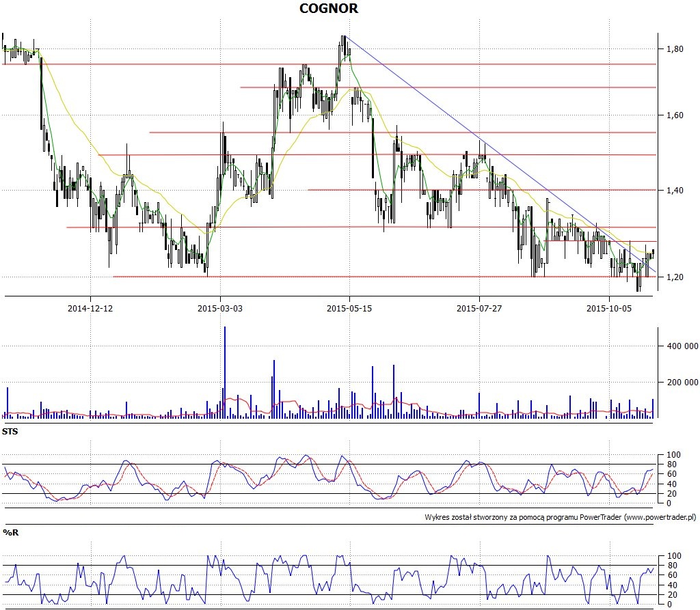This screenshot has width=700, height=610.
Task: Select the 2015-05-15 date label
Action: coord(349,308)
